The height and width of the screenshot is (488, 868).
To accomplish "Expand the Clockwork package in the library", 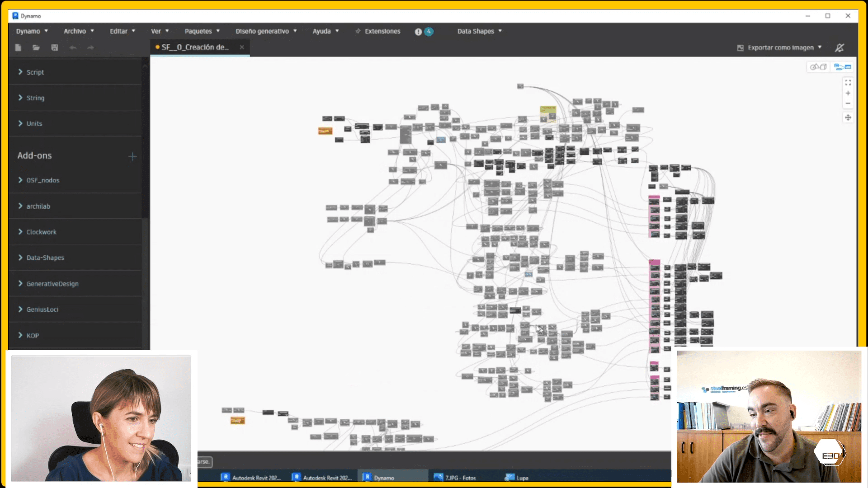I will pyautogui.click(x=41, y=232).
